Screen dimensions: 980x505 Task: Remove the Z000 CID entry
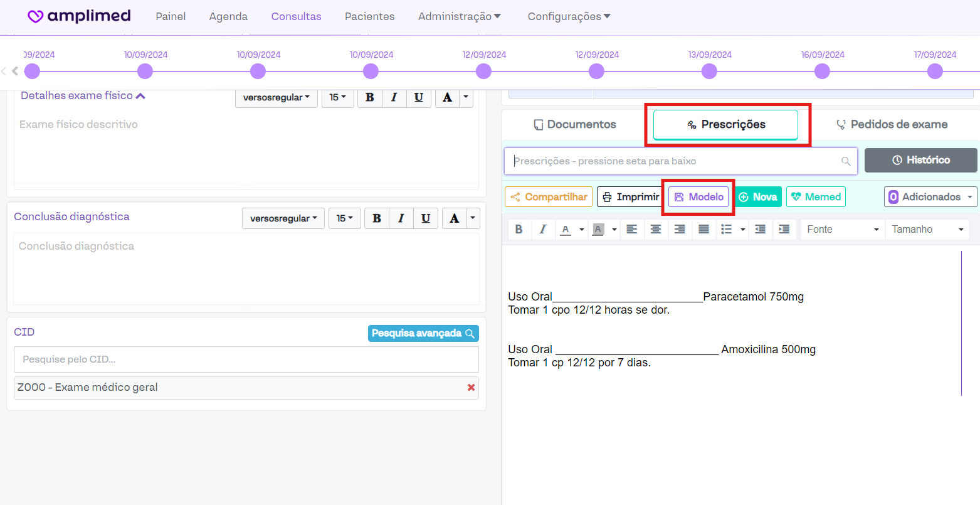471,388
